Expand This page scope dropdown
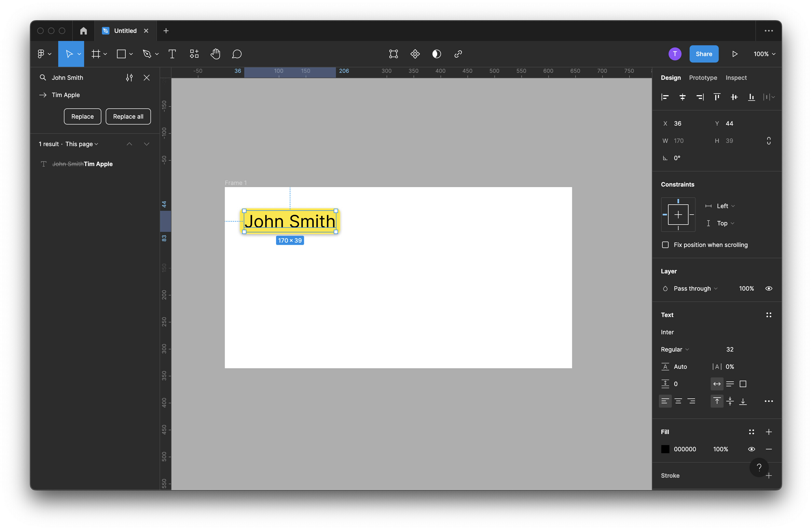This screenshot has height=530, width=812. (x=82, y=144)
